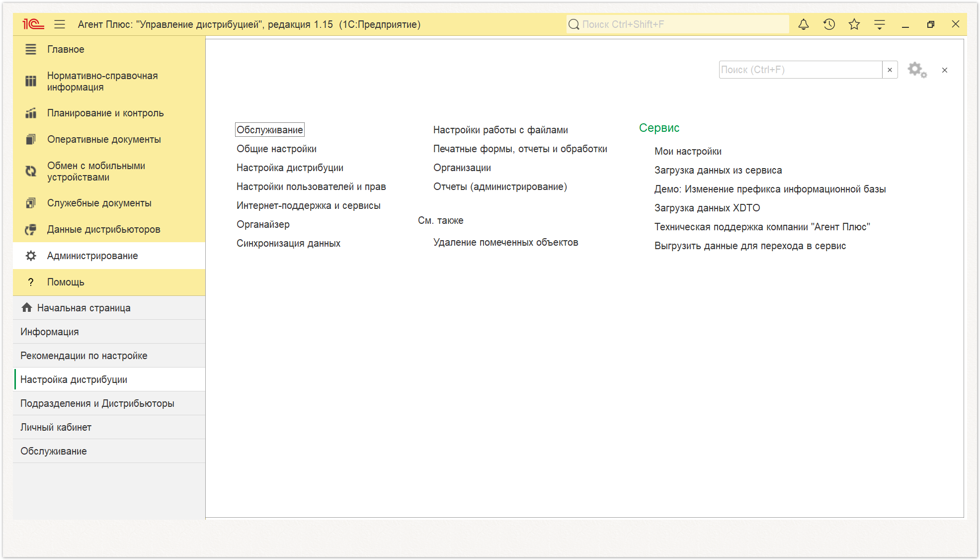This screenshot has width=980, height=560.
Task: Open Служебные документы section
Action: pyautogui.click(x=109, y=203)
